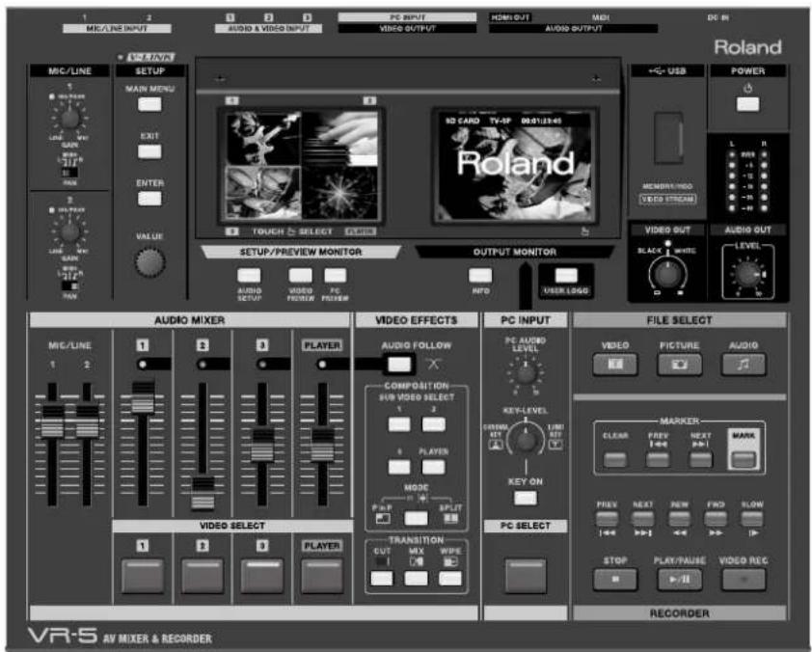Click the EXIT button in Setup section
This screenshot has width=812, height=652.
[149, 151]
